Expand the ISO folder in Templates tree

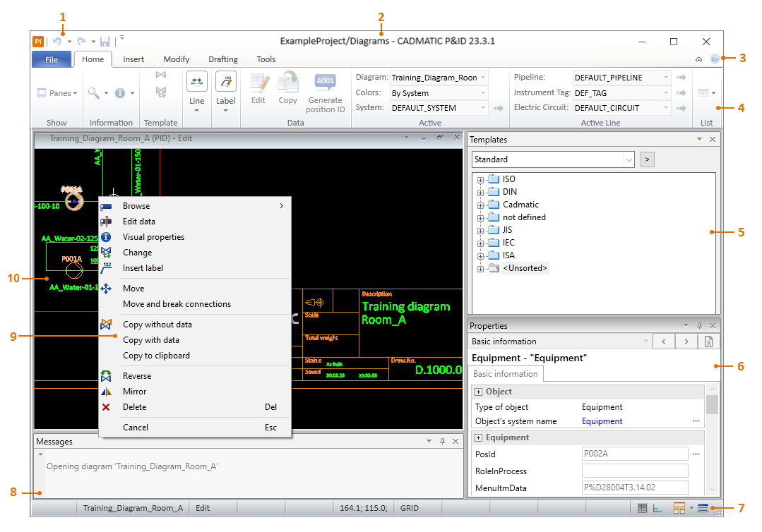(481, 180)
